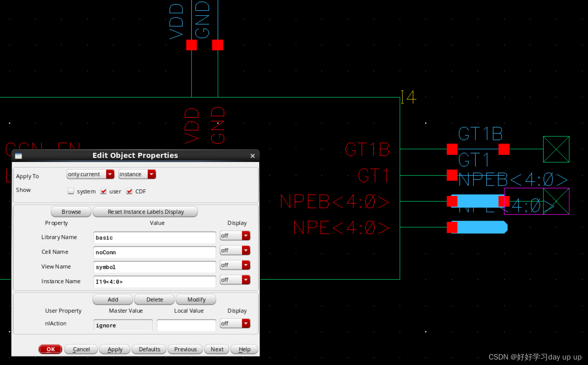Screen dimensions: 588x365
Task: Open the Instance Name display dropdown
Action: [x=246, y=280]
